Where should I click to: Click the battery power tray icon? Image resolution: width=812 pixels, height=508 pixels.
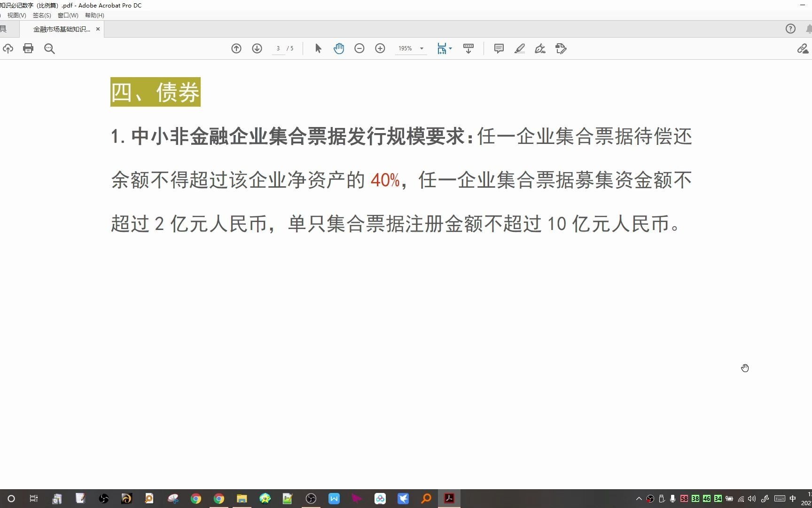(x=729, y=499)
